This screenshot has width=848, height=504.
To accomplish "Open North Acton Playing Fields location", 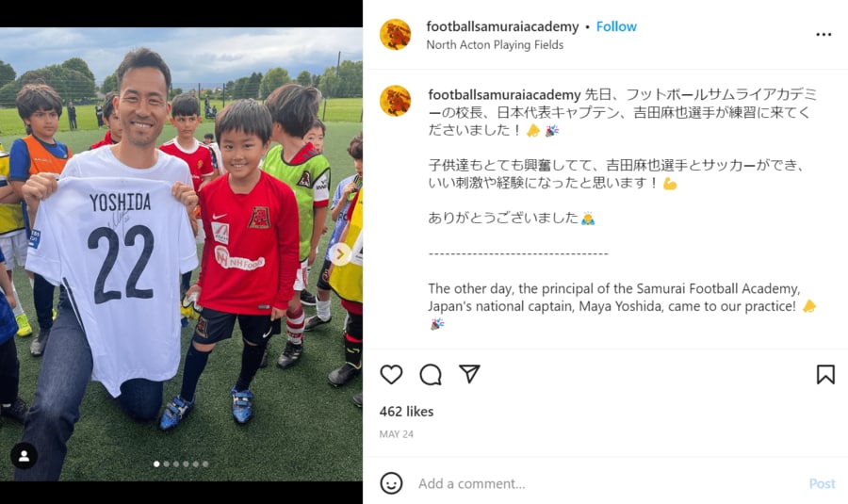I will coord(495,45).
